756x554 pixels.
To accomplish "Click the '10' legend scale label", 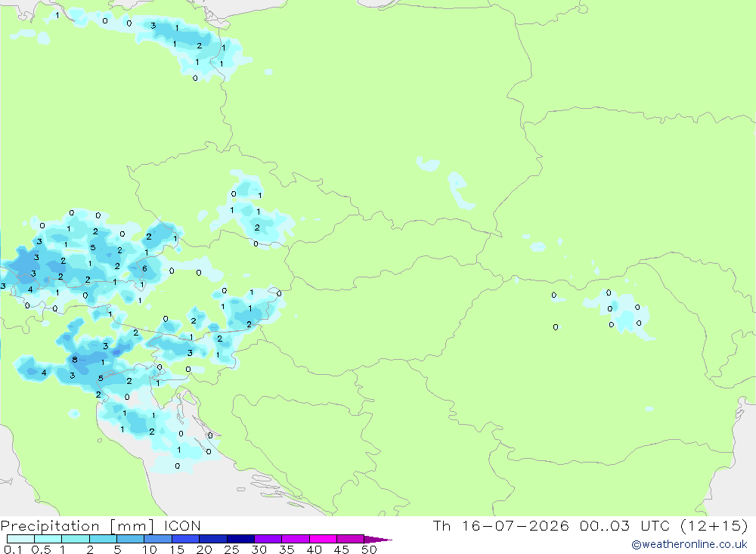I will (x=150, y=549).
